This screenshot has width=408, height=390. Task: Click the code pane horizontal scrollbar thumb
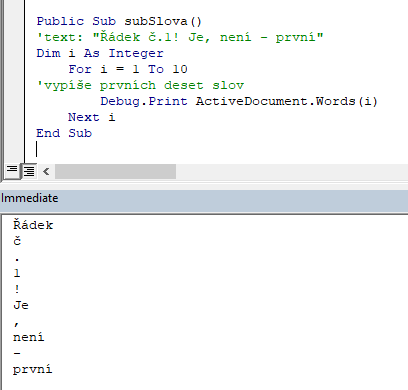(115, 172)
